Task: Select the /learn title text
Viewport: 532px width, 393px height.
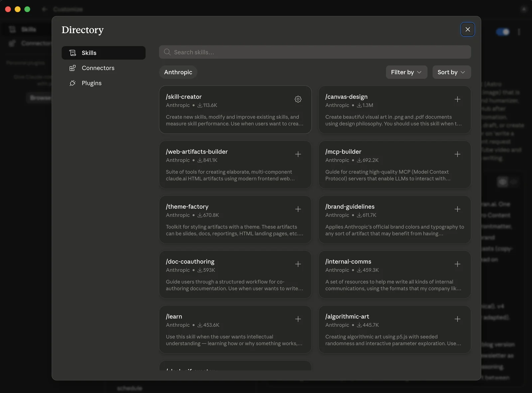Action: coord(174,317)
